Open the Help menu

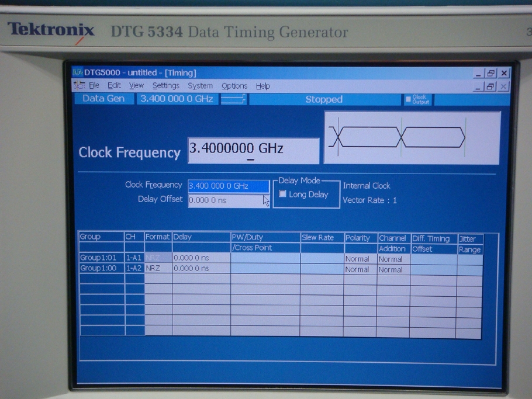[263, 86]
